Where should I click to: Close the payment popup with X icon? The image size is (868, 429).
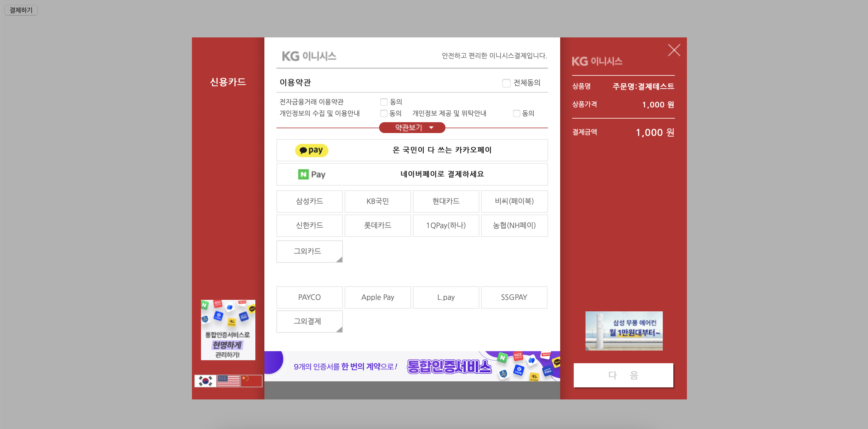(674, 50)
